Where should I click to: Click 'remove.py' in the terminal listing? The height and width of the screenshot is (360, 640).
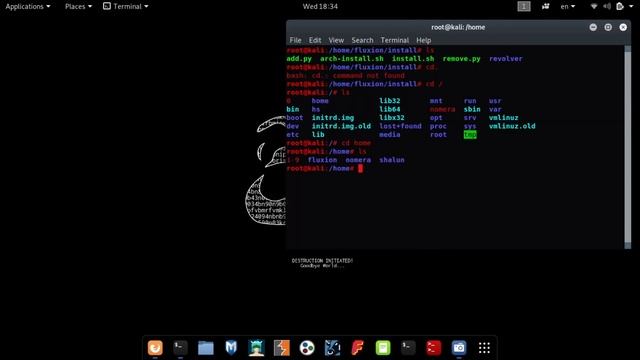point(461,59)
